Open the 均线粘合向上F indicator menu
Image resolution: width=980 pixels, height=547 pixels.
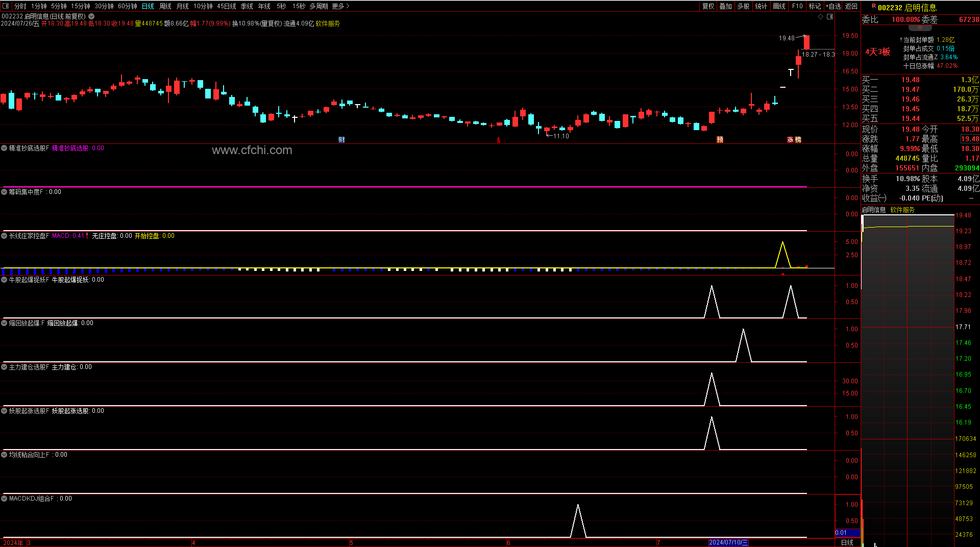[x=4, y=455]
